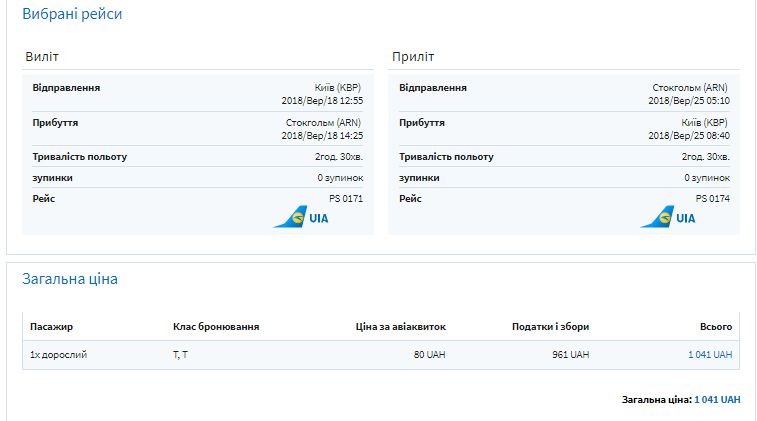Click the Виліт section title
The width and height of the screenshot is (757, 421).
coord(42,57)
